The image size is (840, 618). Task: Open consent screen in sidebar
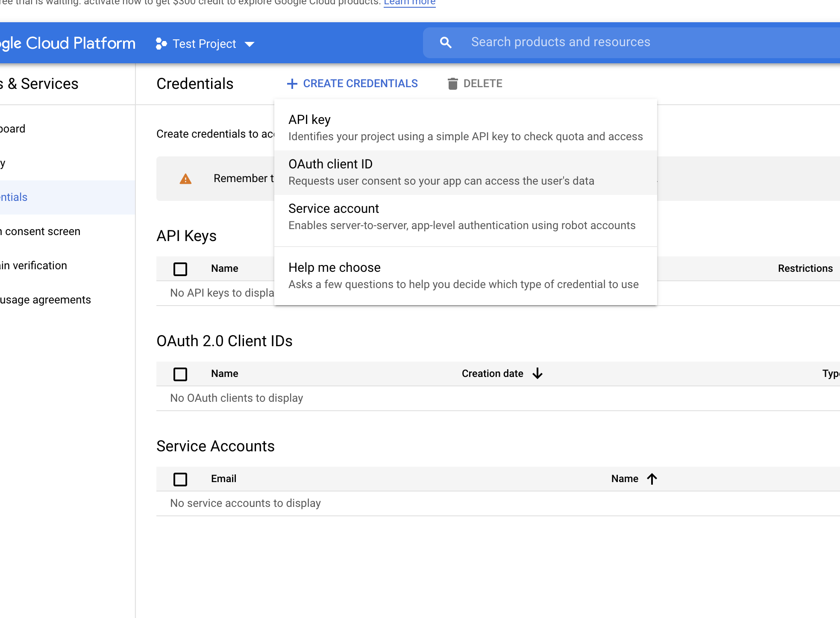42,231
